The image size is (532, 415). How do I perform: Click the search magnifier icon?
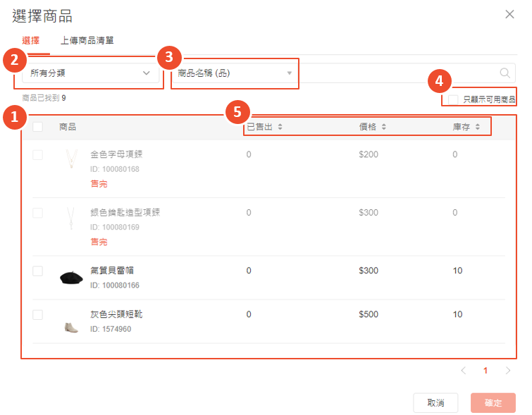[x=505, y=73]
